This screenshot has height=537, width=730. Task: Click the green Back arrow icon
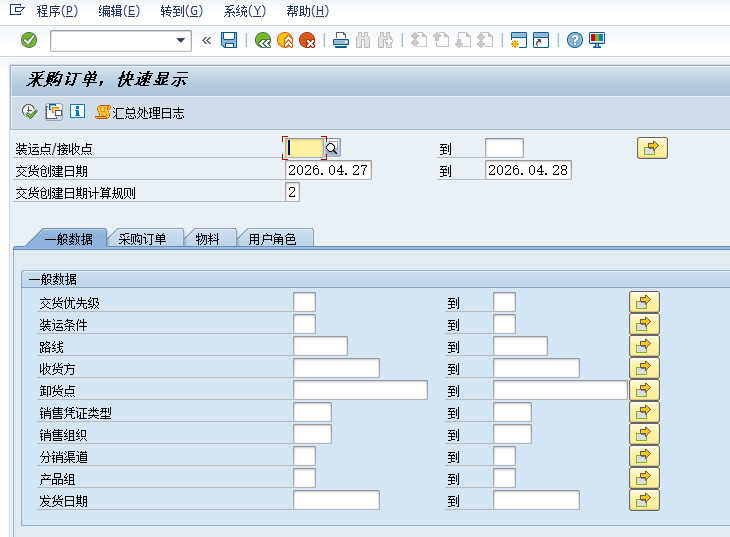coord(263,40)
